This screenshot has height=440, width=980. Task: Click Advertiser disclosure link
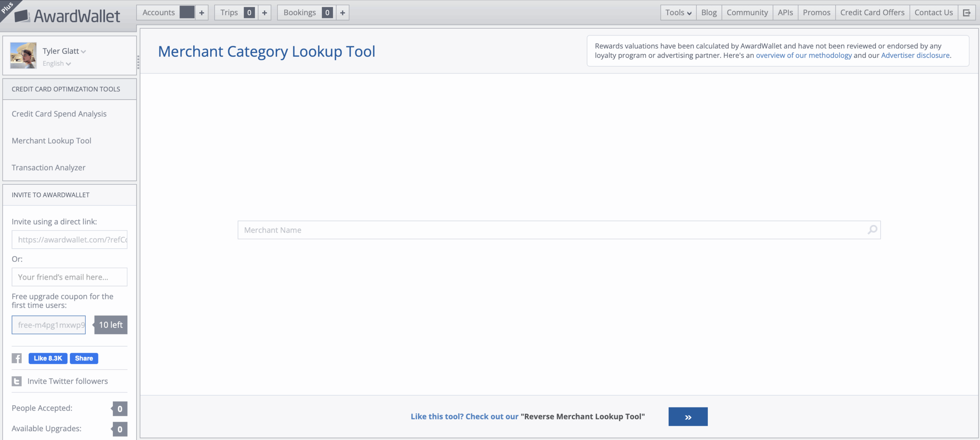pyautogui.click(x=915, y=55)
